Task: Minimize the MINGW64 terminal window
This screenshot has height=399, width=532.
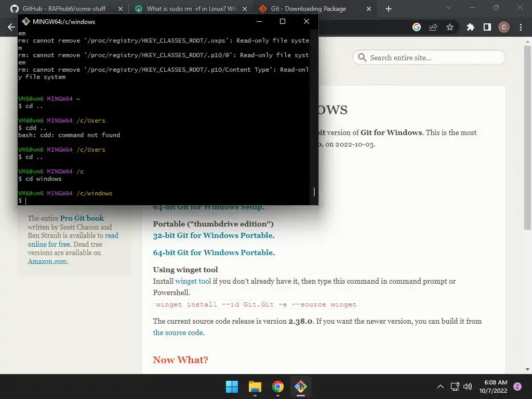Action: (x=259, y=21)
